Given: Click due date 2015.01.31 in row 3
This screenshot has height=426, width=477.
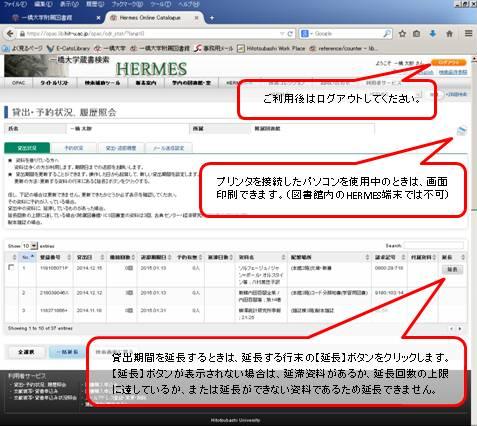Looking at the screenshot, I should coord(153,310).
